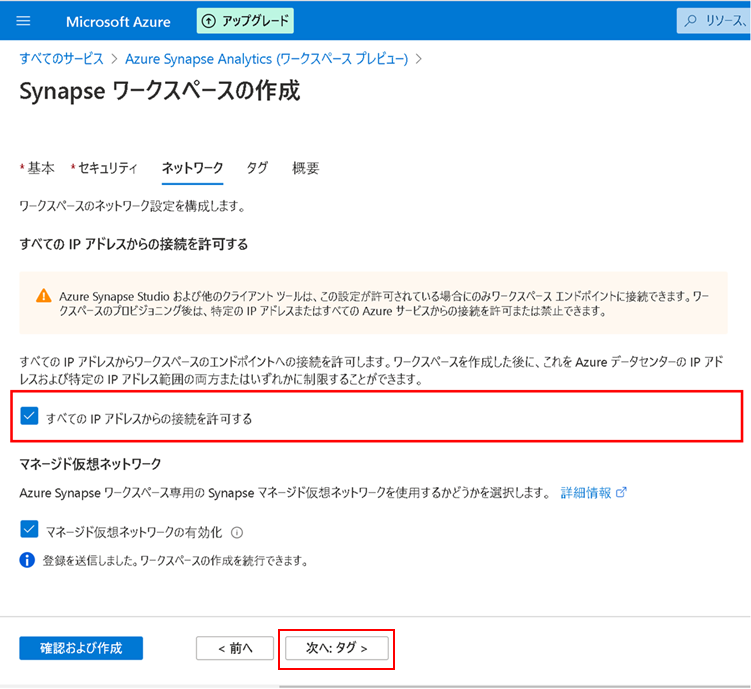Click the external link icon after 詳細情報

(x=621, y=493)
